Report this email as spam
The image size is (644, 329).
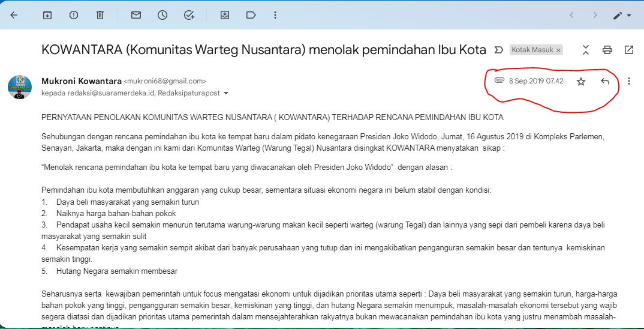[x=74, y=15]
